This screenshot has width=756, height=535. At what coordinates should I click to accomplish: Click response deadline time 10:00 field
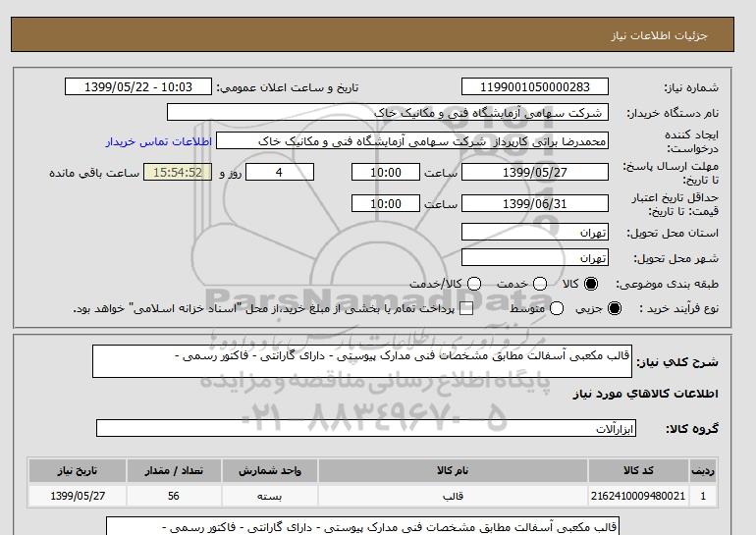coord(386,172)
